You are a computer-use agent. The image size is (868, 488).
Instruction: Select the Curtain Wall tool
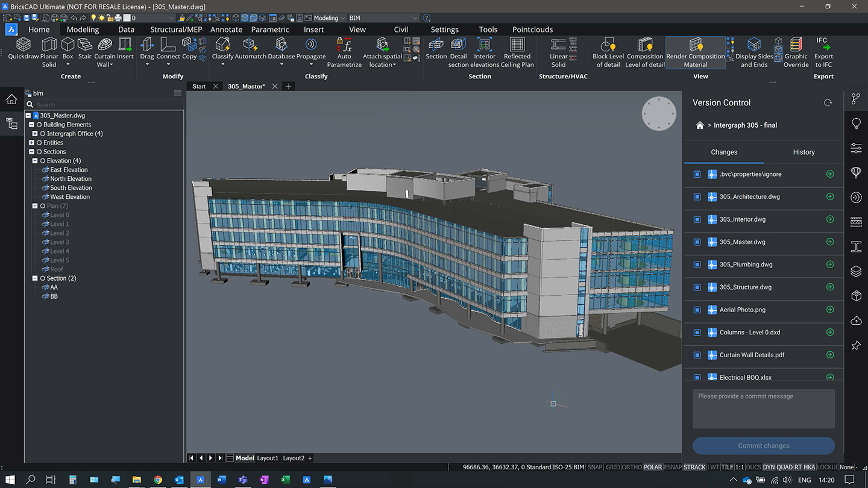pos(105,52)
